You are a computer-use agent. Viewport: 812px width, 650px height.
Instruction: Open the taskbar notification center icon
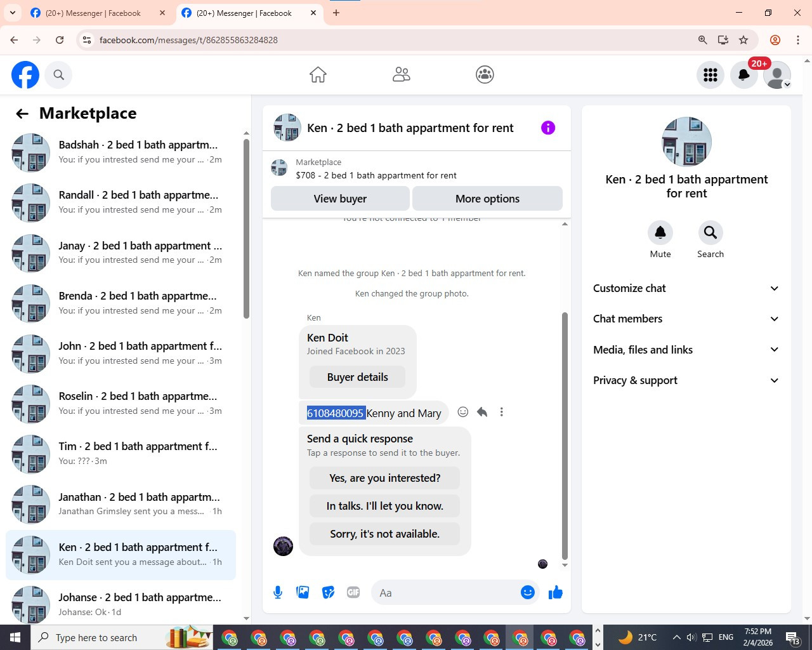(x=793, y=637)
